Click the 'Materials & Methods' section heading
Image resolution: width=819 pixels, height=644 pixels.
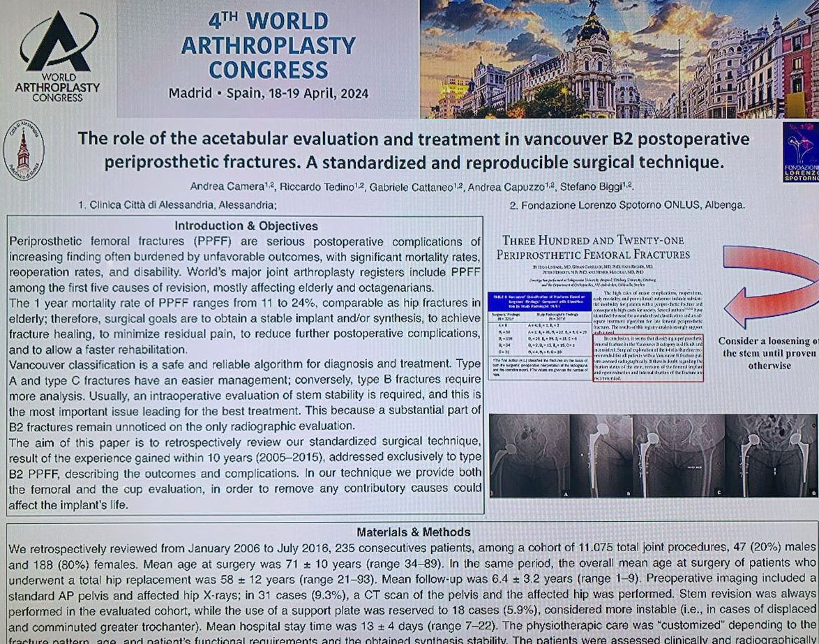click(413, 532)
